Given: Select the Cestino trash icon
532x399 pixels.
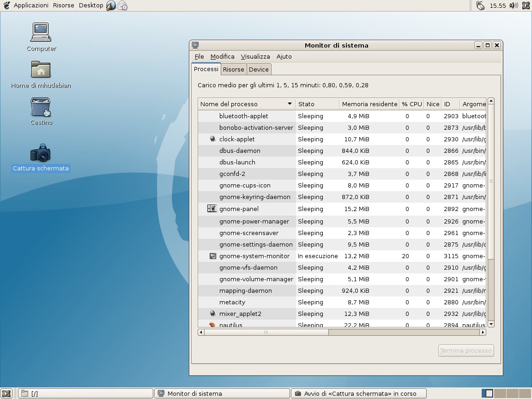Looking at the screenshot, I should click(40, 107).
